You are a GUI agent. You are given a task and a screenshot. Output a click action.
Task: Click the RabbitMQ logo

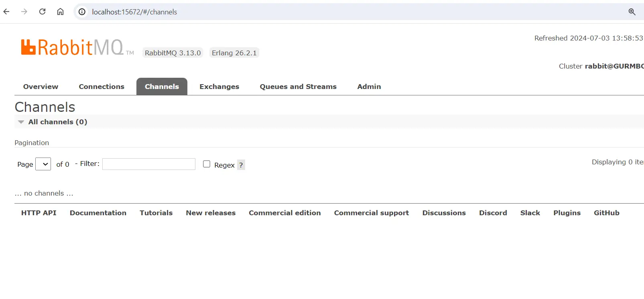77,47
